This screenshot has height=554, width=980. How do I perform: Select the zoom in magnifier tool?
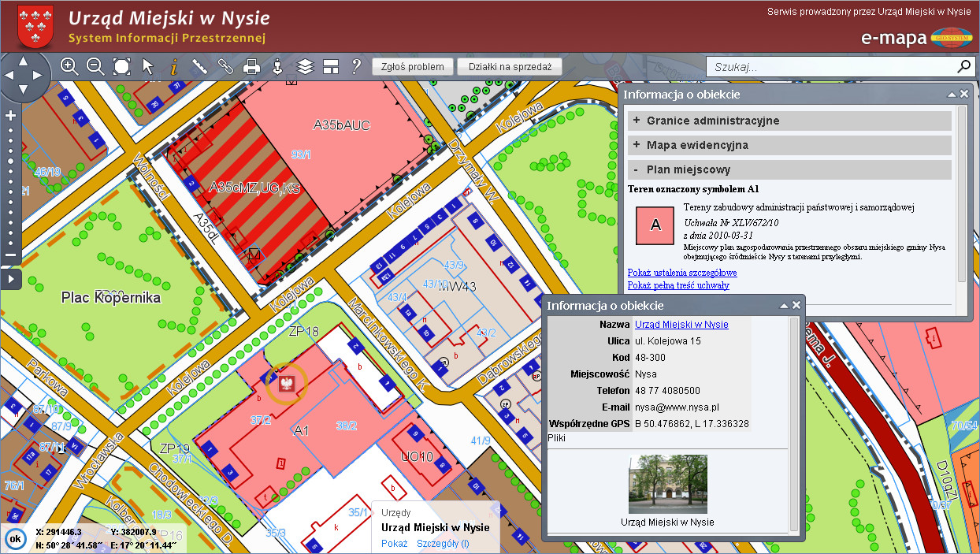point(69,66)
